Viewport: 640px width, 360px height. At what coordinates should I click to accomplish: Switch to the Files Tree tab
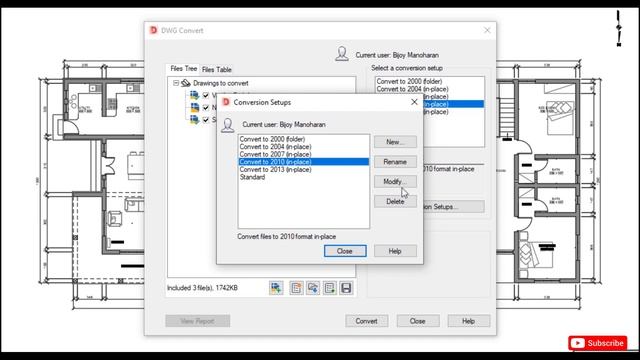184,69
